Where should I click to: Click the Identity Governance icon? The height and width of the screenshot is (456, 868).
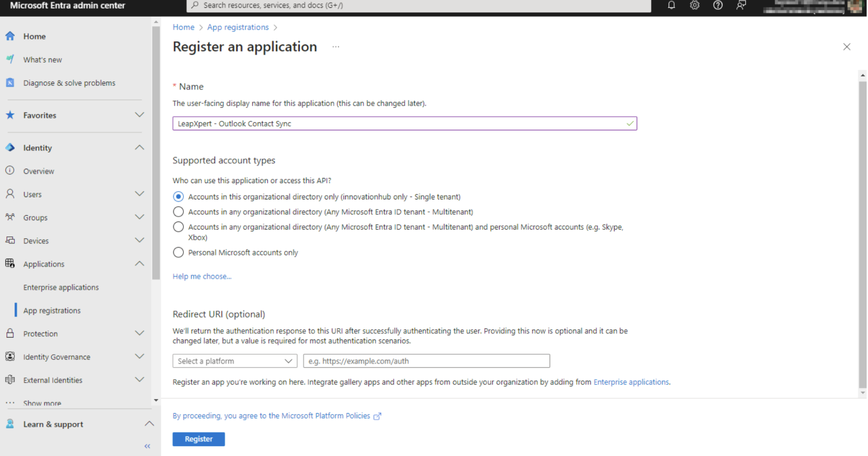[x=10, y=356]
